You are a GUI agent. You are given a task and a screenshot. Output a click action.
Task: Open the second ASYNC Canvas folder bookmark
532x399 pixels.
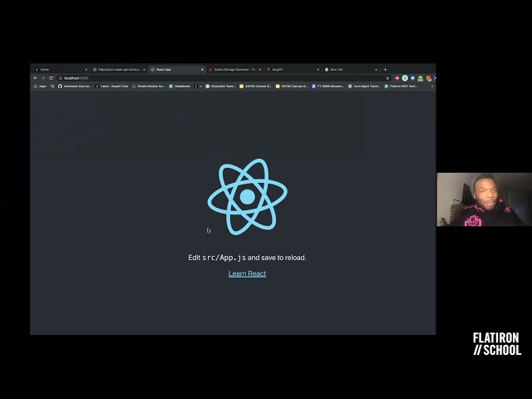(292, 86)
